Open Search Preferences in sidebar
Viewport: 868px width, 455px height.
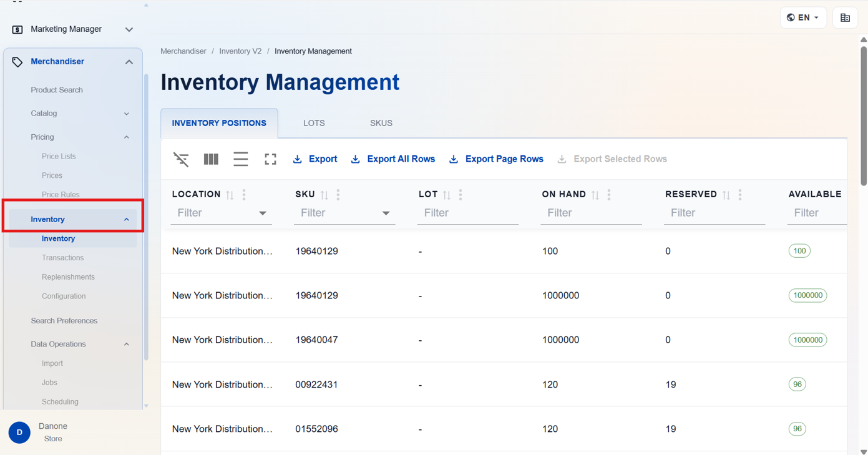64,321
